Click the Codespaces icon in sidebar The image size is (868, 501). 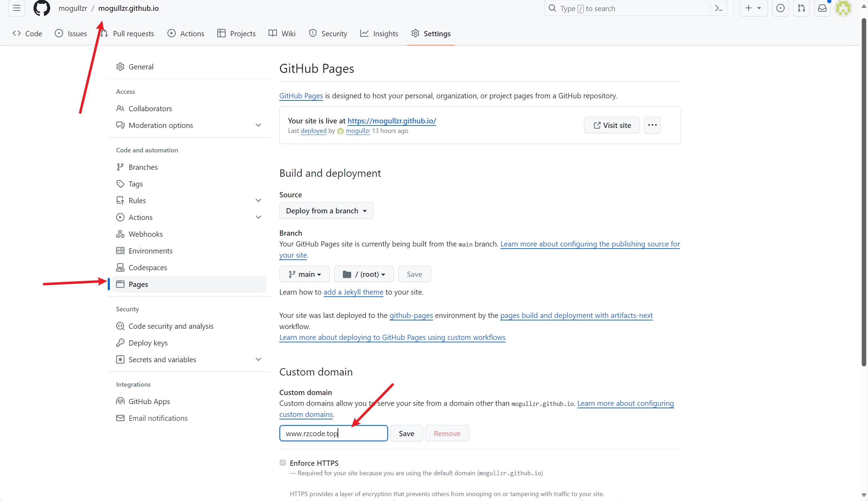point(120,267)
